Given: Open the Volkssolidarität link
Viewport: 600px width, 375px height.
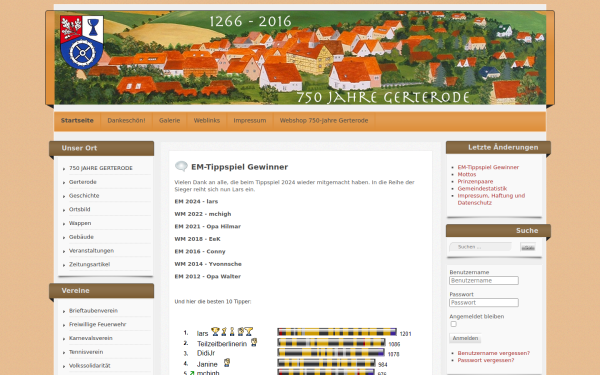Looking at the screenshot, I should pyautogui.click(x=90, y=366).
